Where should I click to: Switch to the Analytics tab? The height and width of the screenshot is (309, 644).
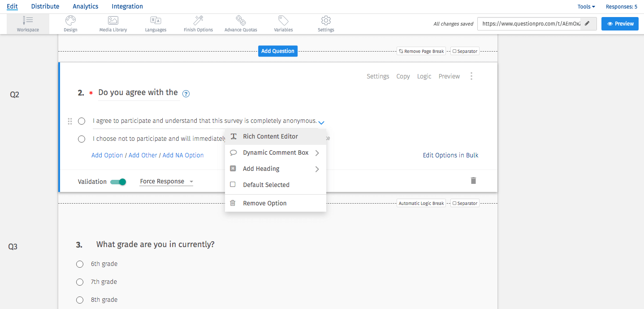[x=85, y=6]
